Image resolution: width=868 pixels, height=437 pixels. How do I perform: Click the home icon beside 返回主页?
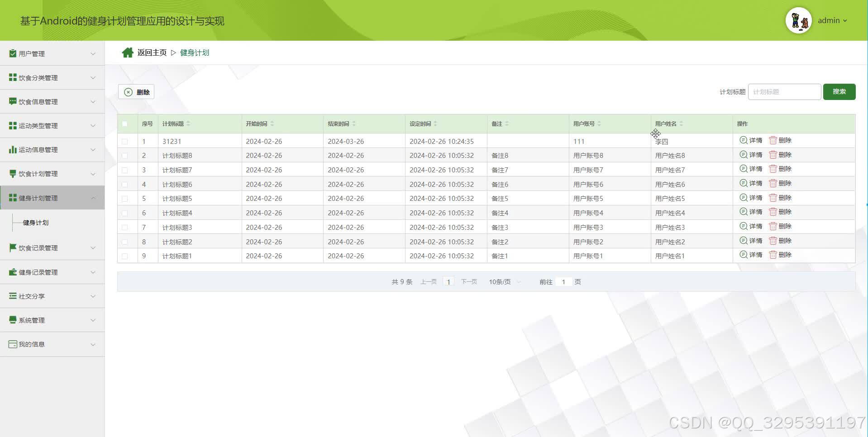pyautogui.click(x=128, y=52)
